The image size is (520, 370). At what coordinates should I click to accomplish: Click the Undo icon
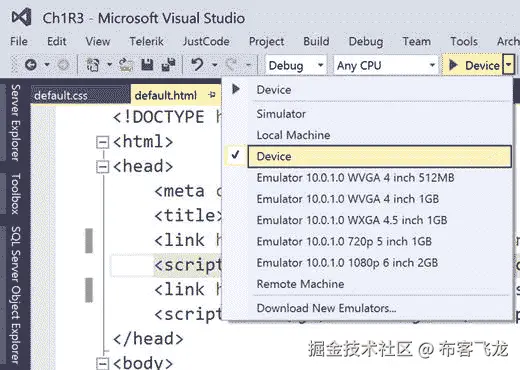[x=197, y=65]
